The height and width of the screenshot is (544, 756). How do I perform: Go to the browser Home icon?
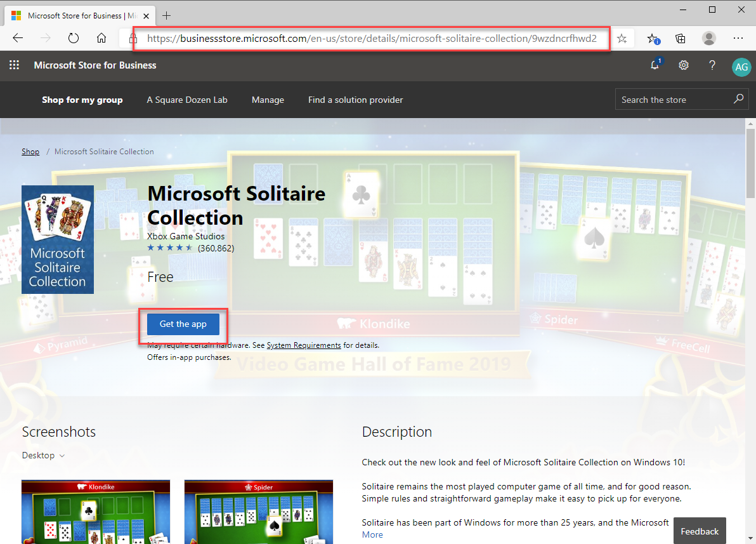click(x=101, y=38)
